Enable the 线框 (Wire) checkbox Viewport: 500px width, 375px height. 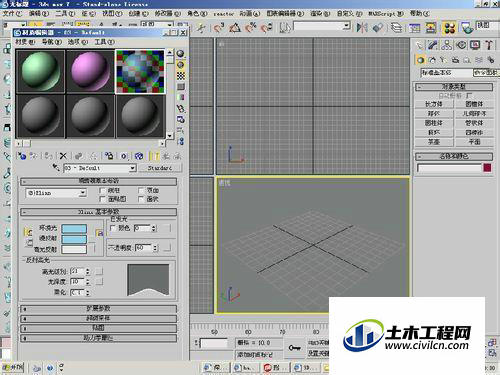(x=103, y=191)
